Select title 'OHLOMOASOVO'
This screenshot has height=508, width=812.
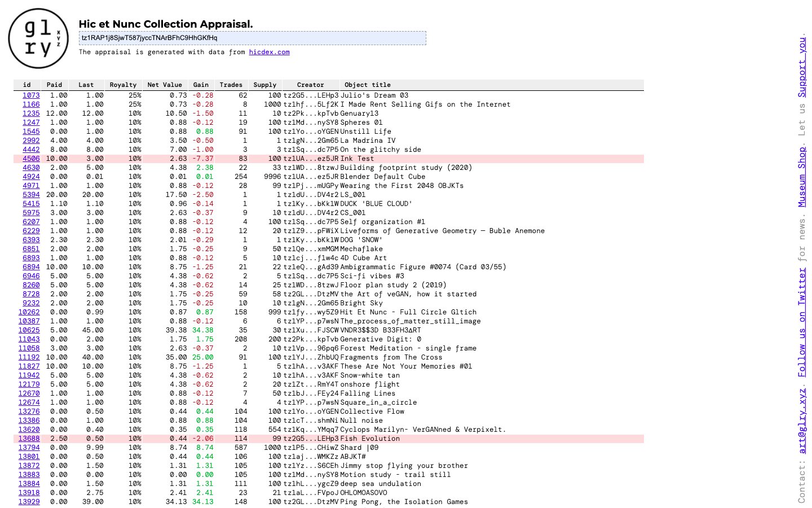click(x=364, y=493)
